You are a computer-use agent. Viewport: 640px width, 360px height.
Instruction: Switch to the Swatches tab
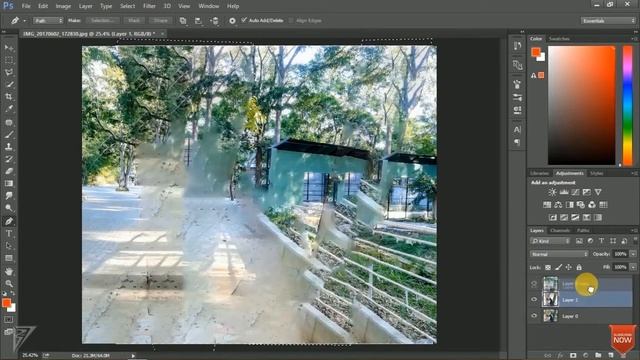coord(559,39)
